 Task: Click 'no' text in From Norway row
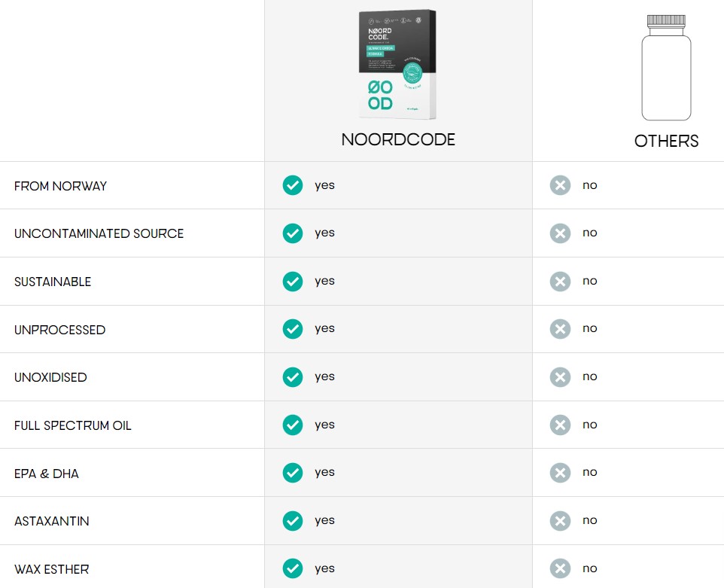pyautogui.click(x=589, y=185)
